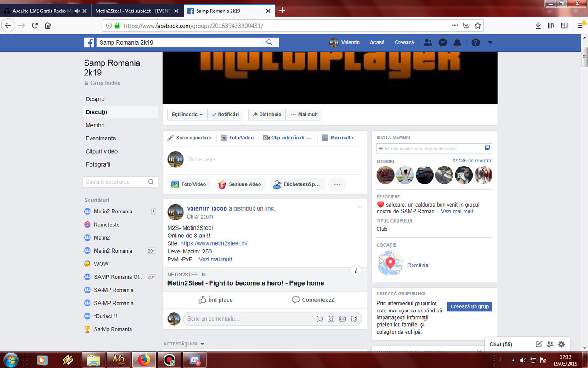
Task: Open the Membri section of the group
Action: coord(95,125)
